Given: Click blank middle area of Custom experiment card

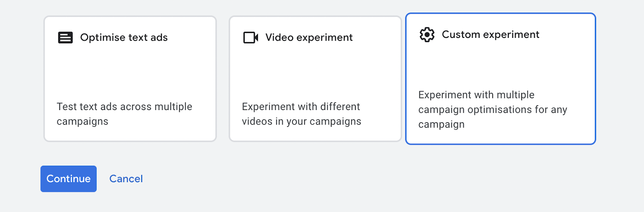Looking at the screenshot, I should (x=500, y=64).
